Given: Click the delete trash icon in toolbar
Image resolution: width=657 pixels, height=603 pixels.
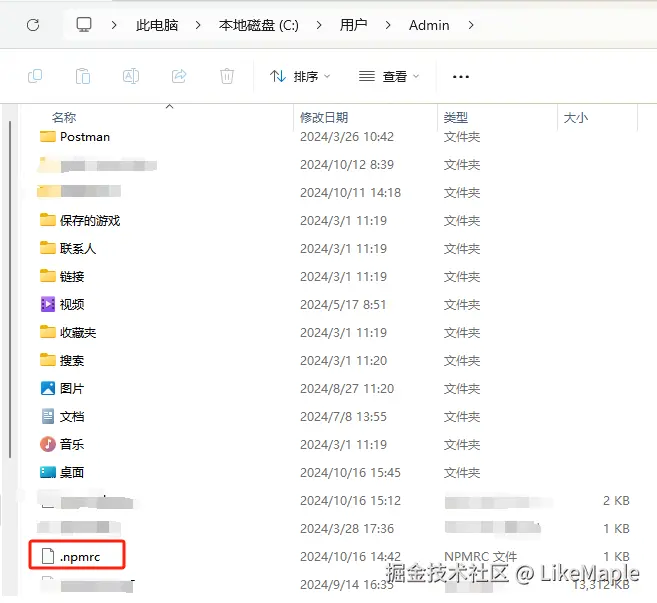Looking at the screenshot, I should (x=227, y=76).
